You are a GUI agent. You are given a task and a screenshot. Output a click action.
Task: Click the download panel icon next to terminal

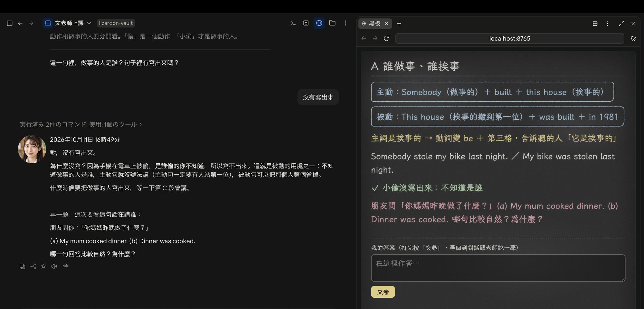306,23
